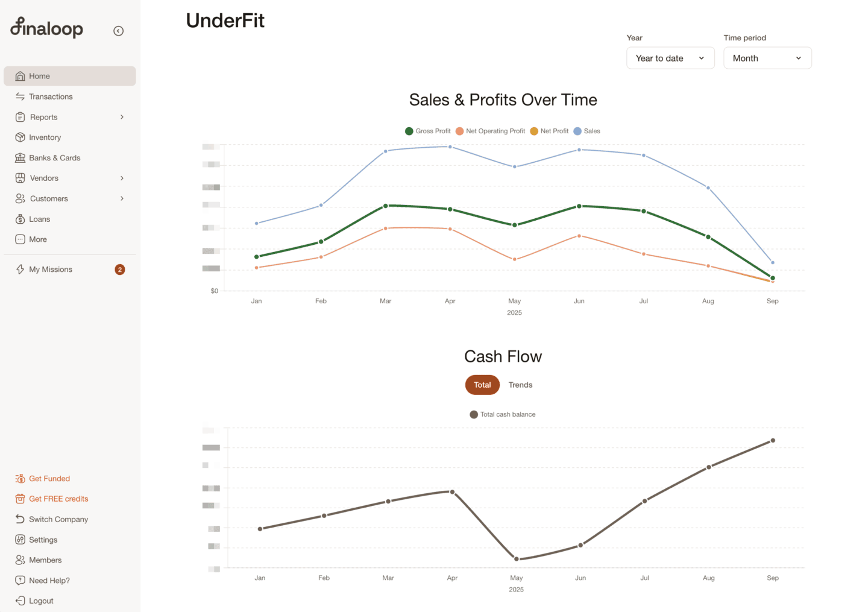The image size is (868, 612).
Task: Click the Gross Profit green legend swatch
Action: tap(409, 131)
